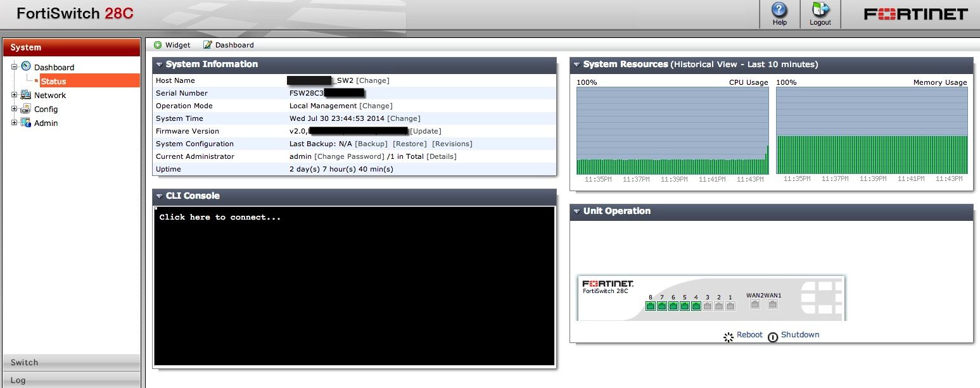
Task: Click the Revisions link
Action: click(452, 144)
